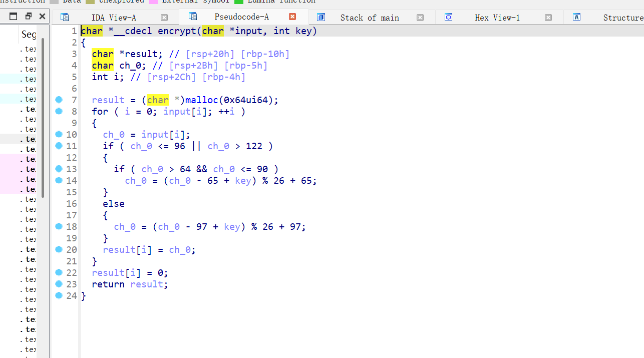The height and width of the screenshot is (358, 644).
Task: Click the [rbp-10h] stack comment
Action: pos(265,54)
